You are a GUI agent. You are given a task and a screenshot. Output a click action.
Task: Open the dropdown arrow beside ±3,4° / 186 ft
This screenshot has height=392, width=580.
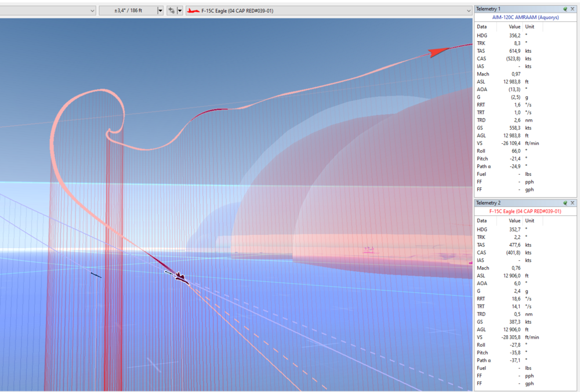coord(160,10)
